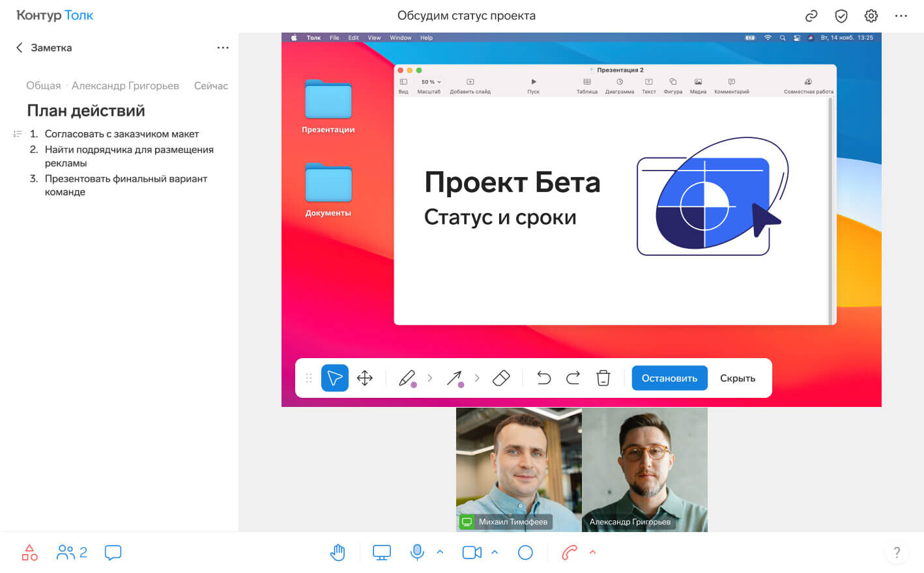Open settings gear in header
The height and width of the screenshot is (573, 924).
click(871, 16)
